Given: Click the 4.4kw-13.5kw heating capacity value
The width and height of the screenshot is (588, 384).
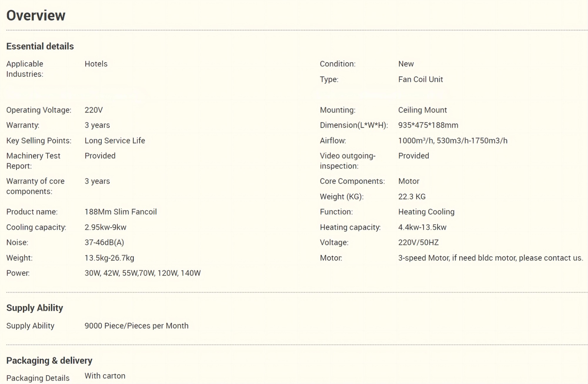Looking at the screenshot, I should point(422,227).
